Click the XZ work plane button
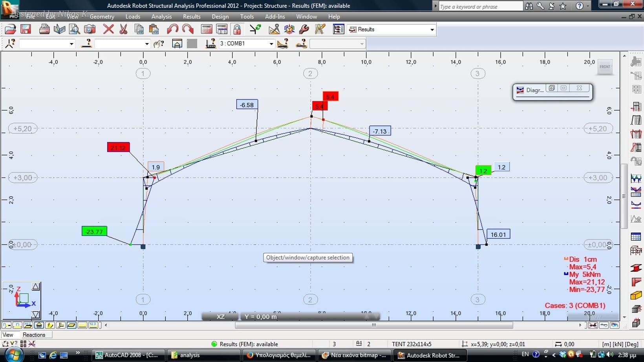This screenshot has width=644, height=362. pyautogui.click(x=220, y=316)
